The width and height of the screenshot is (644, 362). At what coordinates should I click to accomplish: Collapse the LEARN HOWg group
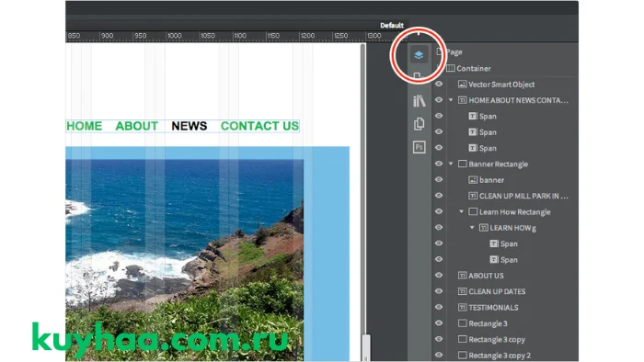pyautogui.click(x=472, y=228)
